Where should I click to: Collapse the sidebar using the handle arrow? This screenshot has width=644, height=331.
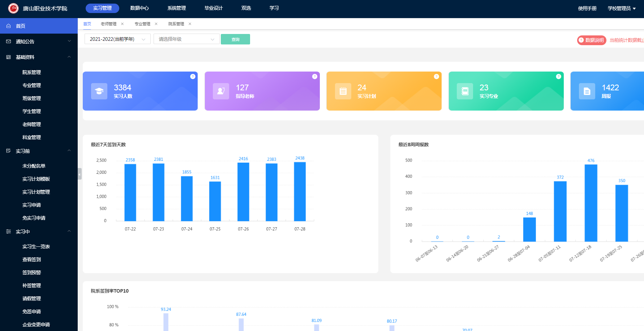tap(80, 174)
